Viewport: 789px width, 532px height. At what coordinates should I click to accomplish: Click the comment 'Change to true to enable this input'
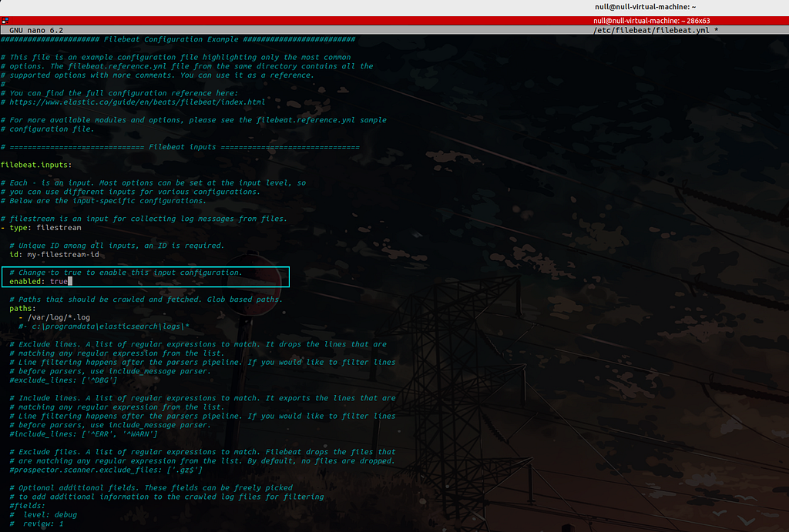(x=126, y=273)
